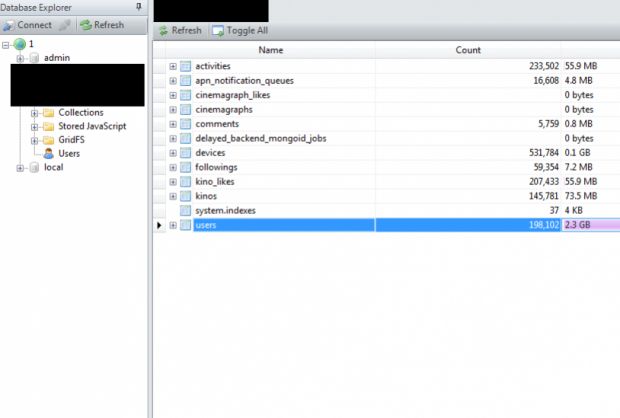Screen dimensions: 620x418
Task: Click the Connect plug icon
Action: (8, 25)
